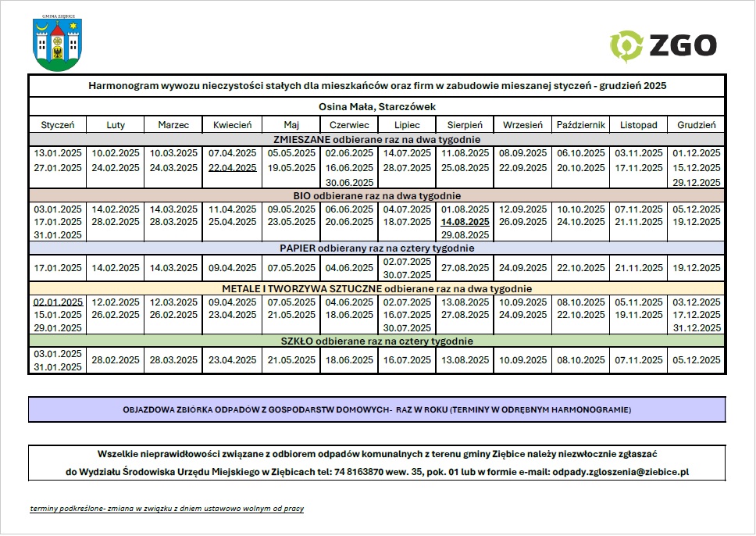
Task: Click the date 10.02.2025
Action: 116,153
